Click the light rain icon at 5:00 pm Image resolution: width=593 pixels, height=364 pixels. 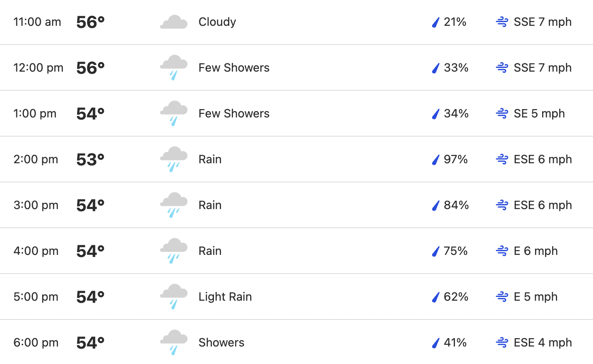coord(174,297)
